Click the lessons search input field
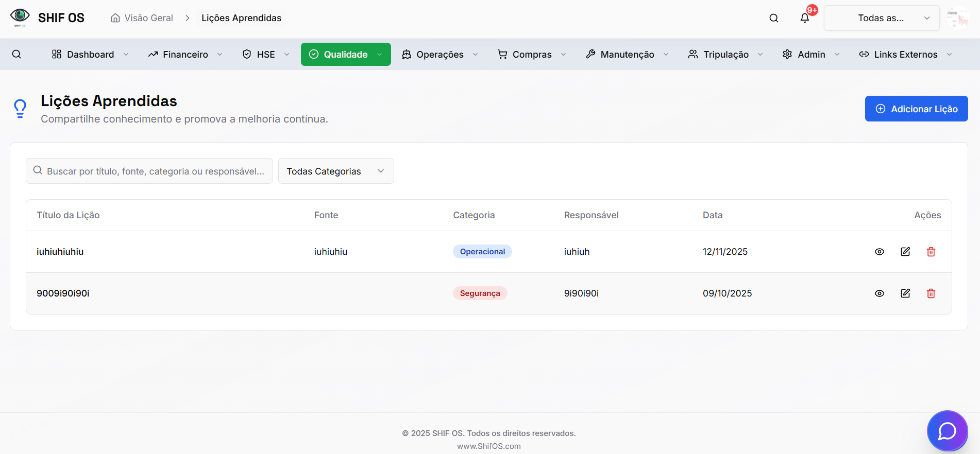The height and width of the screenshot is (454, 980). point(155,171)
